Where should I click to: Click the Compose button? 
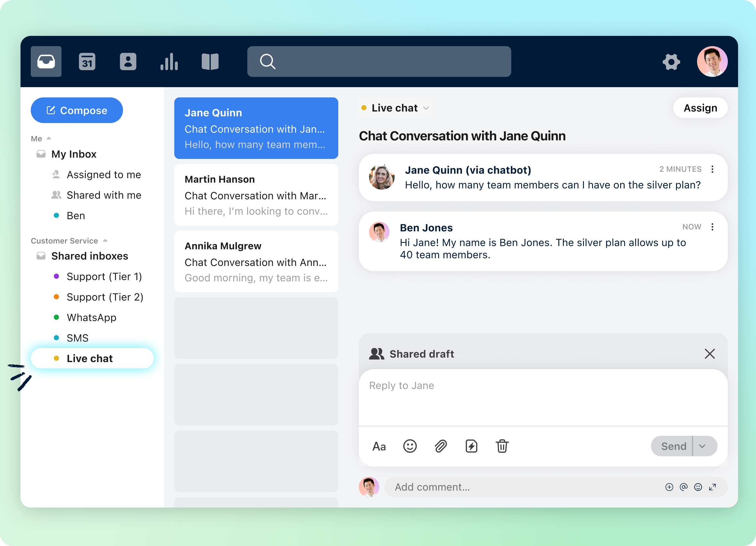(77, 110)
